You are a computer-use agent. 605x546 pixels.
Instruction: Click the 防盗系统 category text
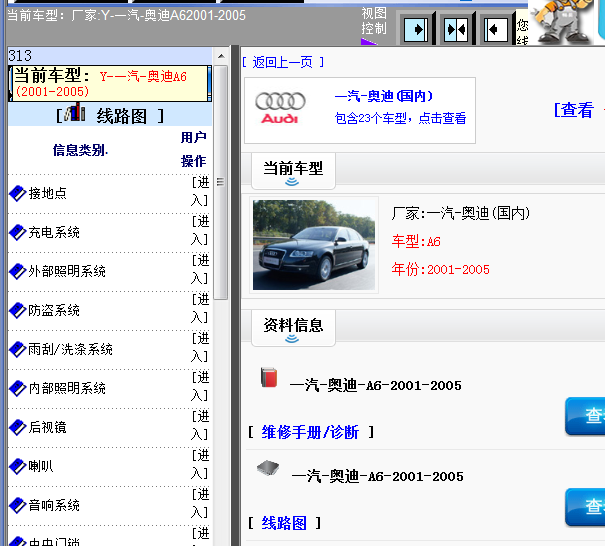54,310
